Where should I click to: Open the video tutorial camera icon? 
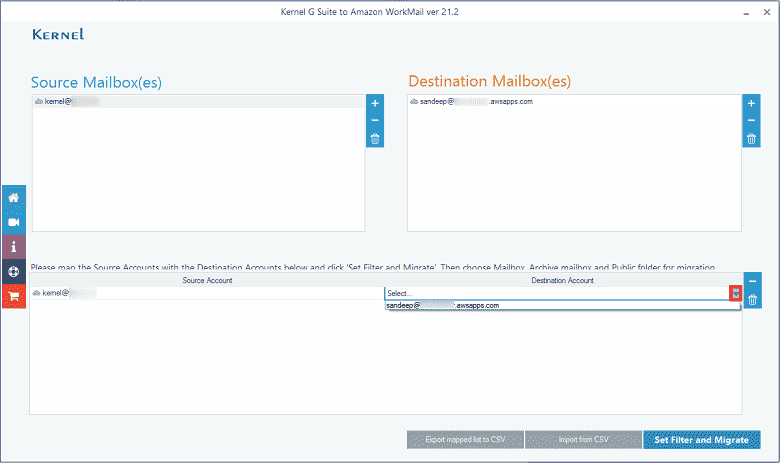pyautogui.click(x=14, y=222)
